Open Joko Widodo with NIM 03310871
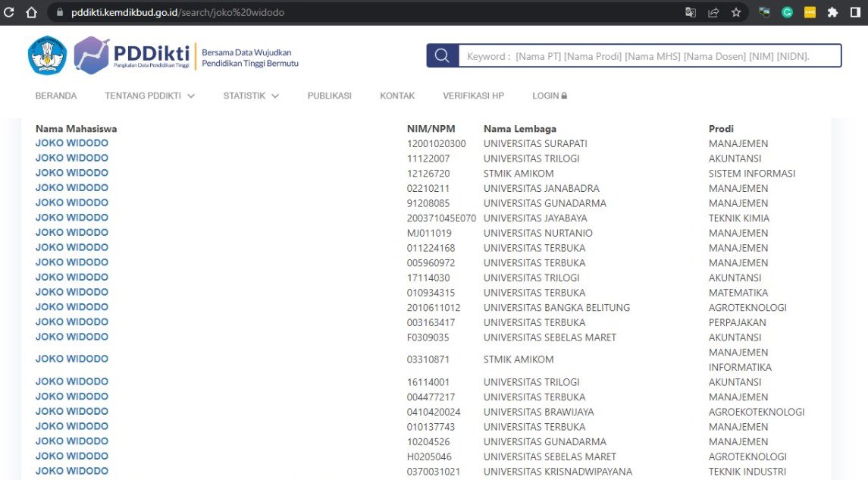The width and height of the screenshot is (868, 480). [72, 359]
